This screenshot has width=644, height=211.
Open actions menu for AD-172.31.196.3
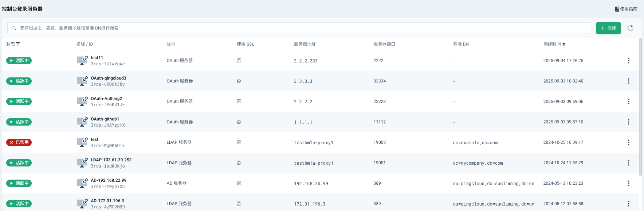tap(628, 204)
